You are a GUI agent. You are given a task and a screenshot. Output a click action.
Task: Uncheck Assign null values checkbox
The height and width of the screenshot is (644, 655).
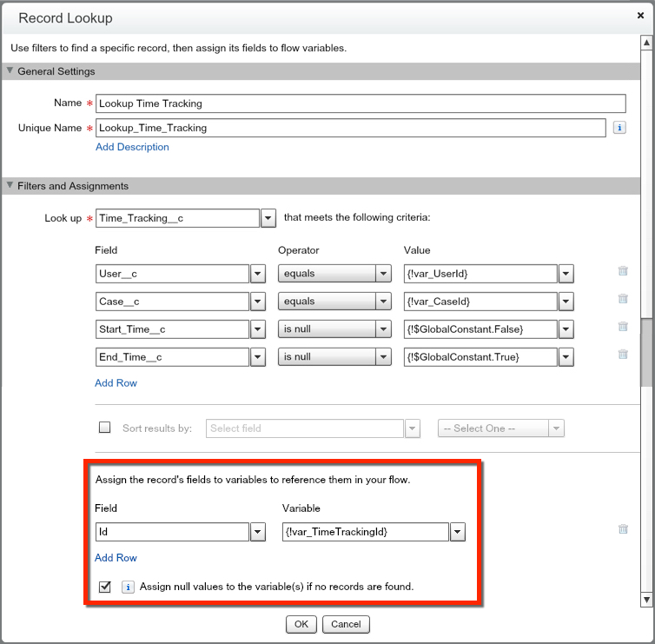pos(105,587)
